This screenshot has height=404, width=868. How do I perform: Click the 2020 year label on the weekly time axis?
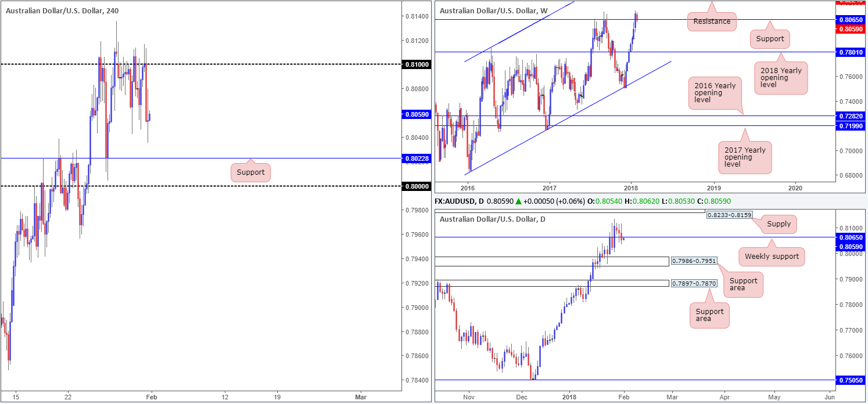(796, 188)
